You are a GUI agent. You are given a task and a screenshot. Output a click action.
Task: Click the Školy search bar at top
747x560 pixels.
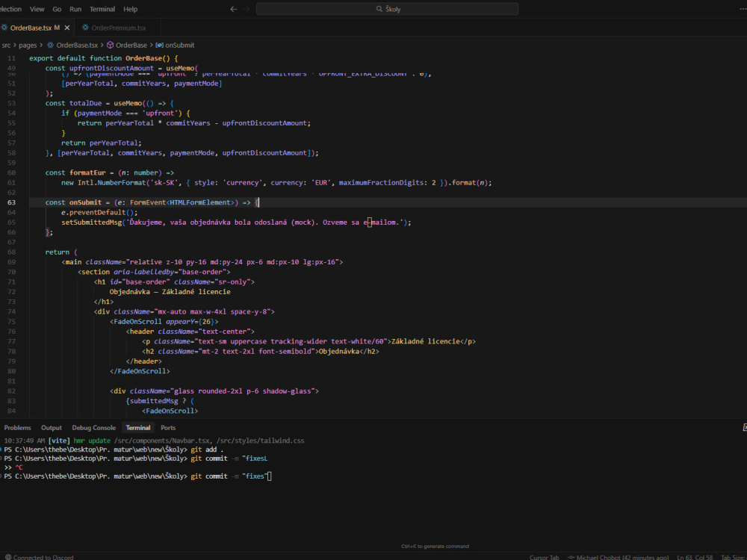coord(388,8)
